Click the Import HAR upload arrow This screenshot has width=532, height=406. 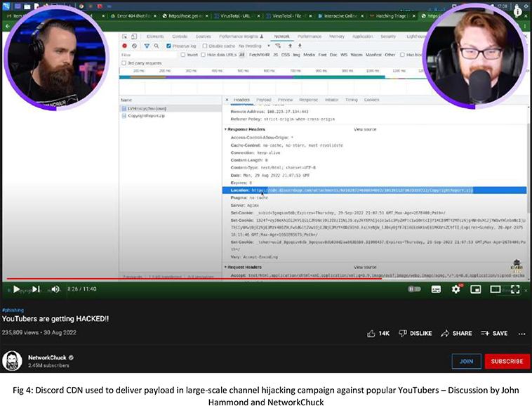coord(290,46)
